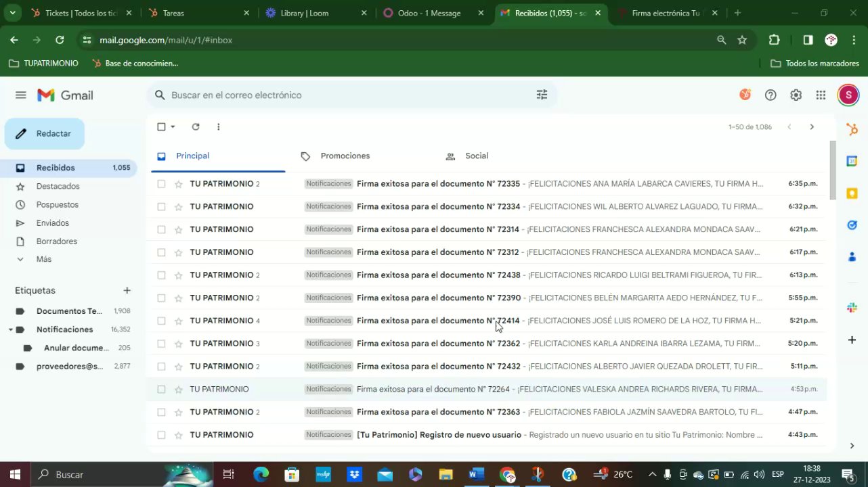Image resolution: width=868 pixels, height=487 pixels.
Task: Open Contacts side panel icon
Action: click(852, 256)
